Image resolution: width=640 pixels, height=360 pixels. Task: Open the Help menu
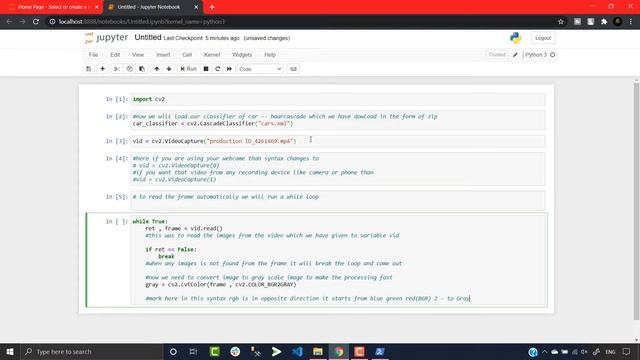pyautogui.click(x=270, y=55)
